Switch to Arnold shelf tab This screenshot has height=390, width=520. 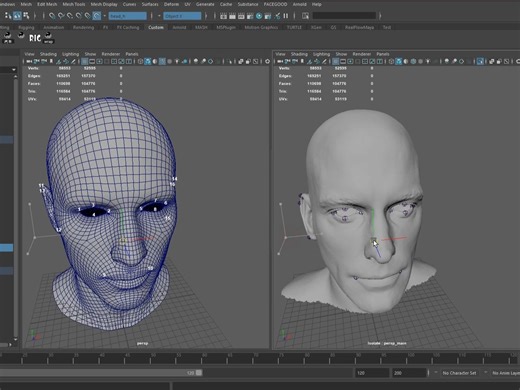click(x=179, y=27)
